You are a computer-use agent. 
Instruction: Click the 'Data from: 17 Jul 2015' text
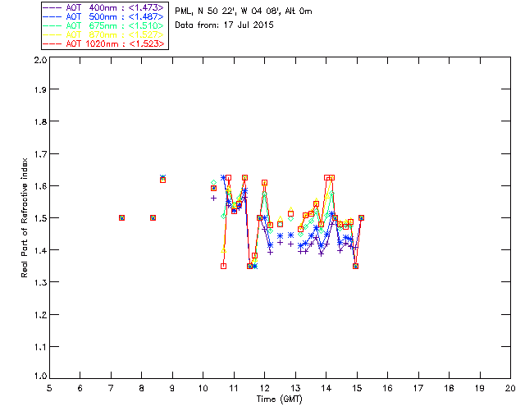click(x=224, y=25)
